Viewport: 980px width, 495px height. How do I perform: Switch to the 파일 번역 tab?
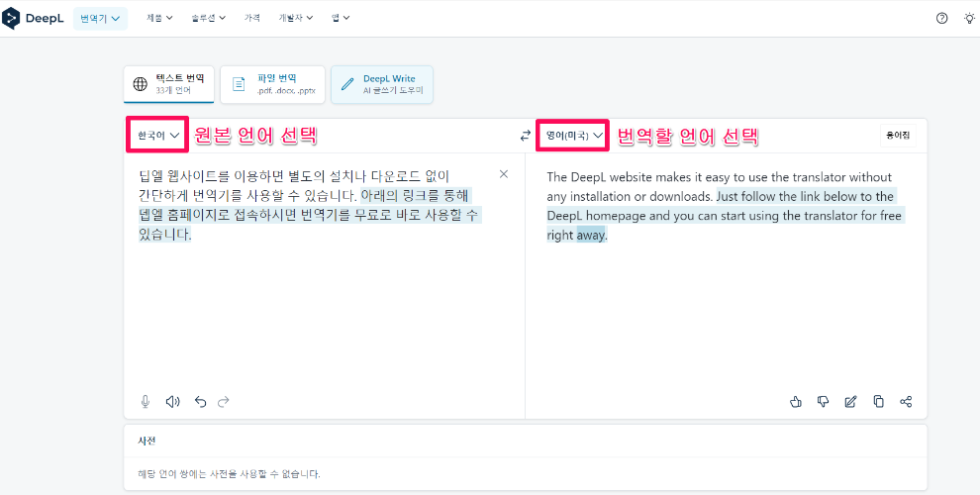click(x=272, y=84)
